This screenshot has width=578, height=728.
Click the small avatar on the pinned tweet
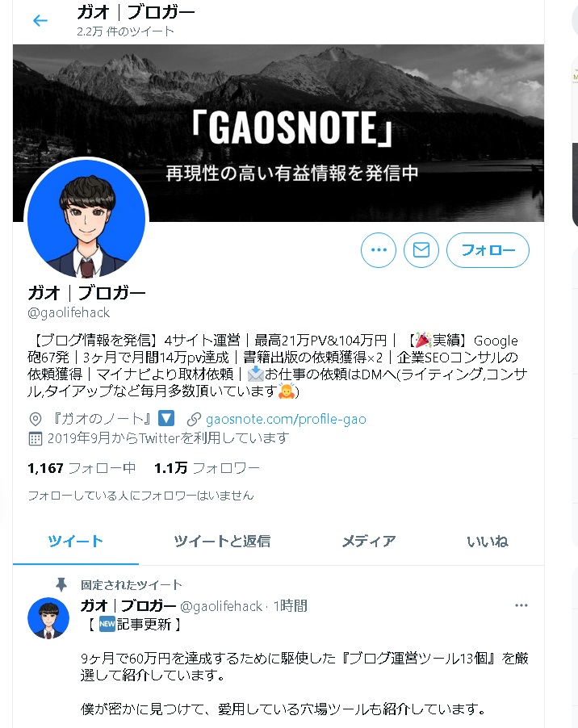pyautogui.click(x=48, y=618)
